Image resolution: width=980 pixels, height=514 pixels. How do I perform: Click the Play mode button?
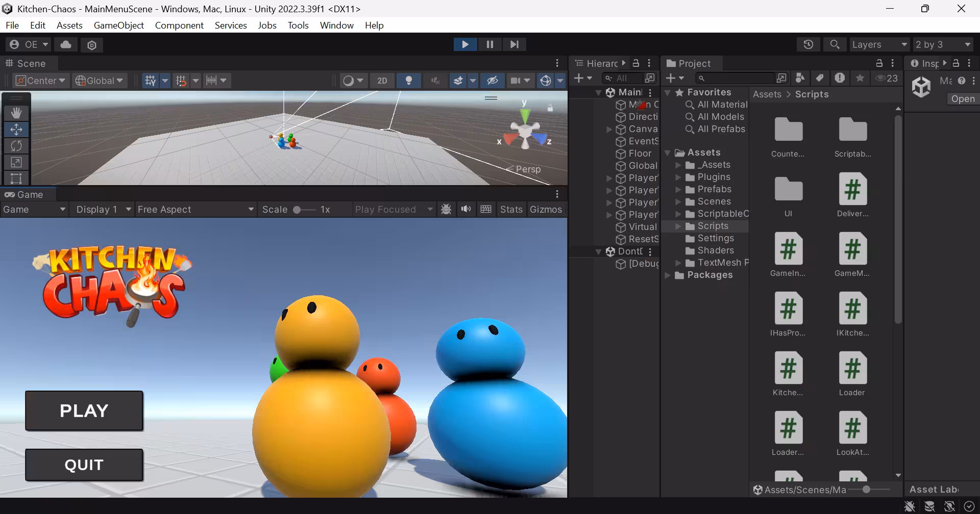465,44
